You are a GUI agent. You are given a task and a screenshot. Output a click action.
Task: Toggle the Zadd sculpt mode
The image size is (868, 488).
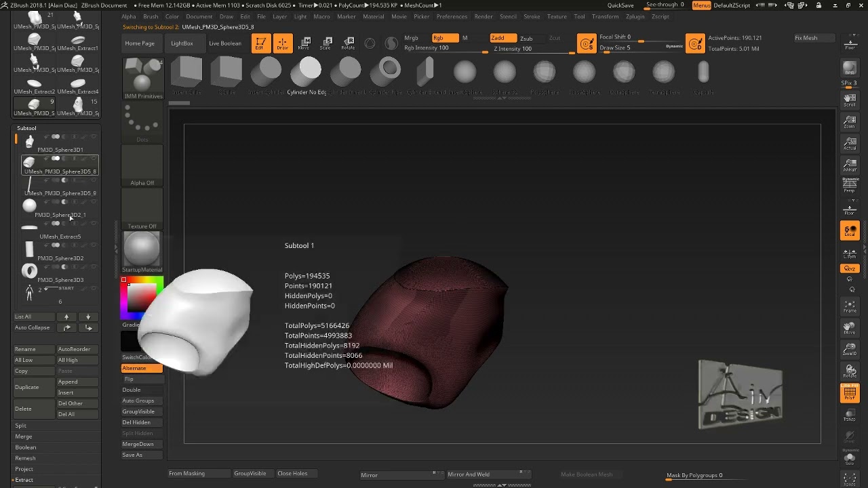click(502, 38)
